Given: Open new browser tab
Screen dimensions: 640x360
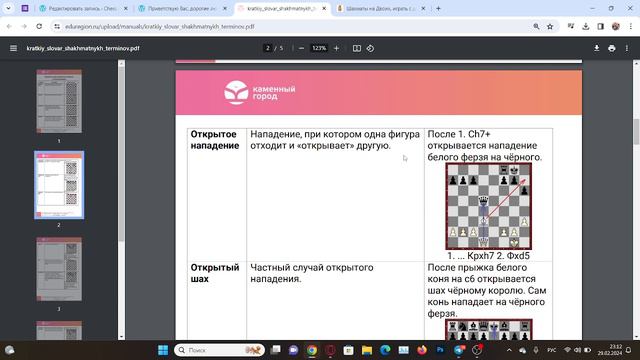Looking at the screenshot, I should 438,8.
